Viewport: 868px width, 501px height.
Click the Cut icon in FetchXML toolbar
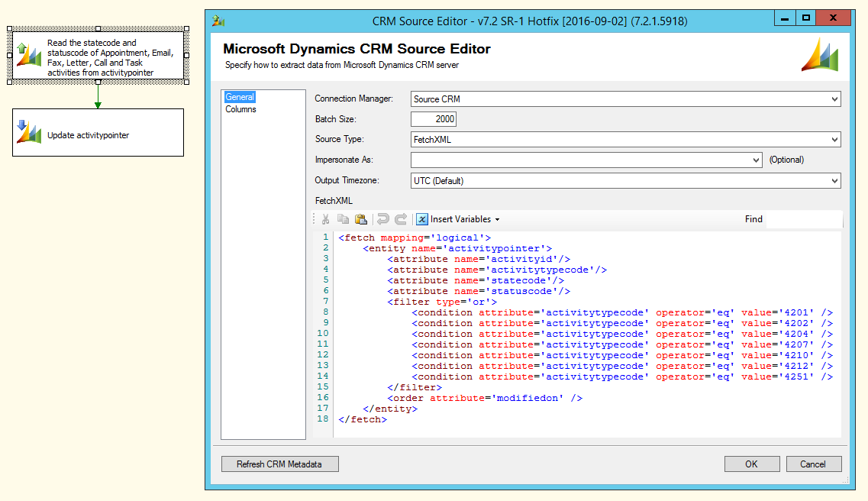point(325,219)
